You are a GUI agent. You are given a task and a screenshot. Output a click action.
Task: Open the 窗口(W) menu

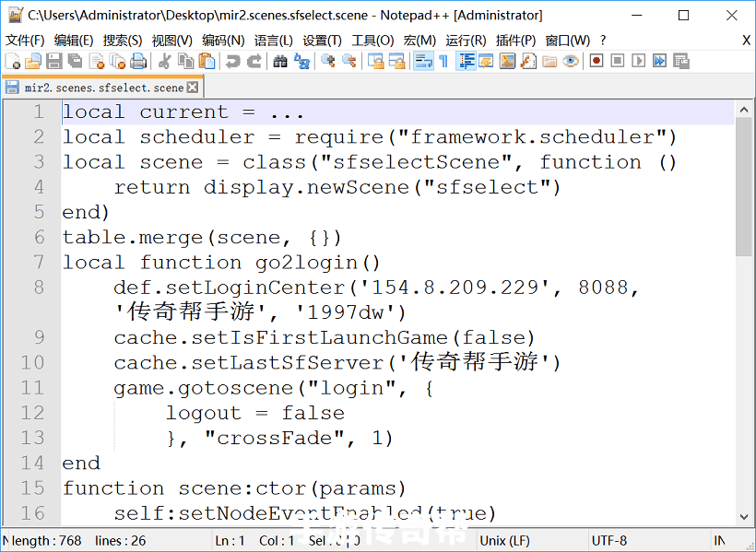pos(568,41)
